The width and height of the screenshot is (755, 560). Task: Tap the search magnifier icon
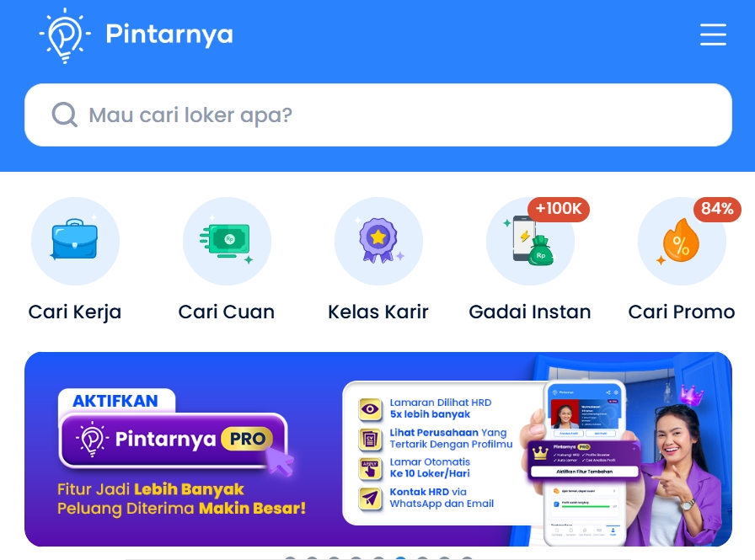(x=65, y=115)
